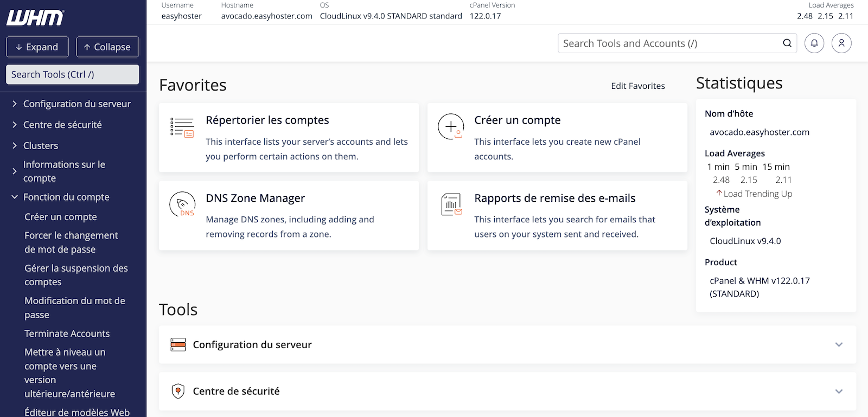Click the Répertorier les comptes list icon

click(x=182, y=127)
